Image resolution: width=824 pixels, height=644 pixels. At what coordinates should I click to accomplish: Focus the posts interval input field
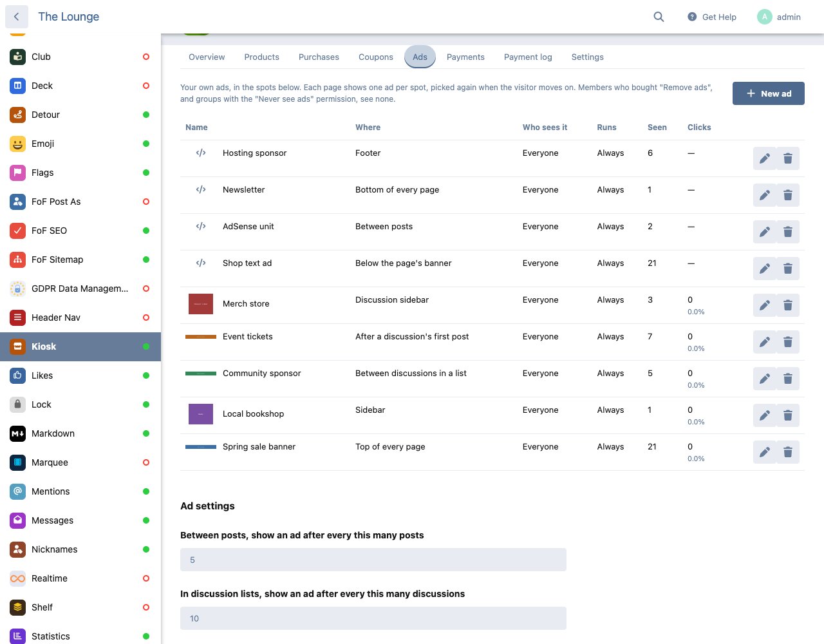[373, 560]
